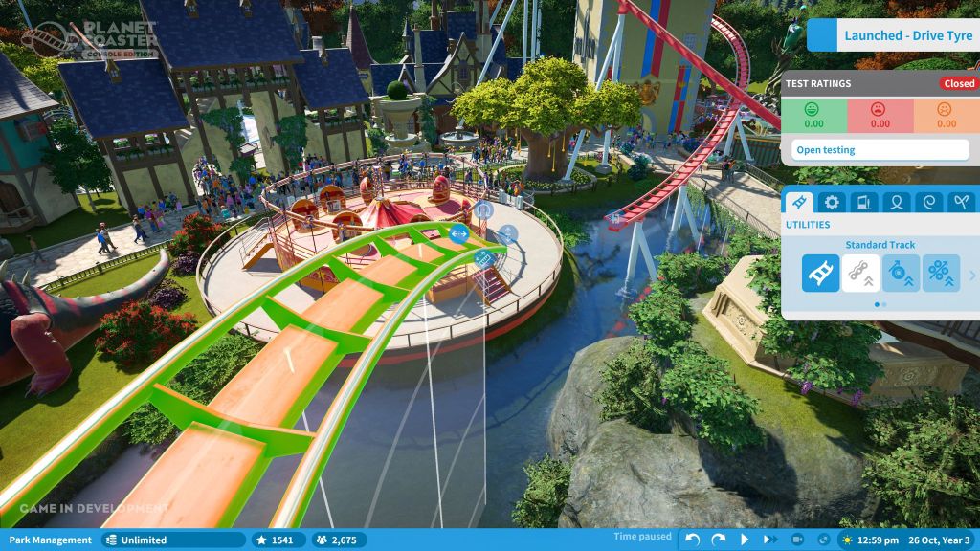
Task: Switch to the settings gear tab
Action: [x=832, y=202]
